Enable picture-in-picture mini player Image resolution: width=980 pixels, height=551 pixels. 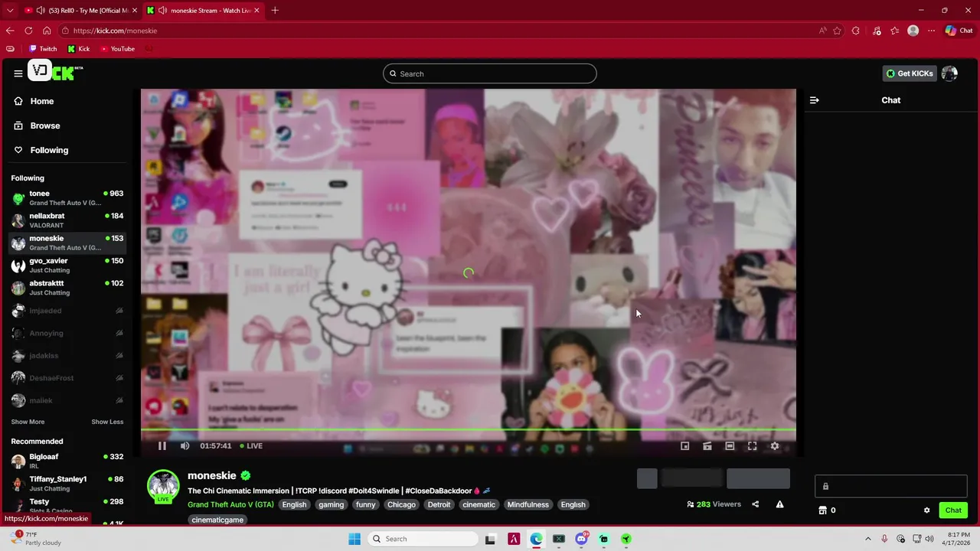click(x=685, y=445)
